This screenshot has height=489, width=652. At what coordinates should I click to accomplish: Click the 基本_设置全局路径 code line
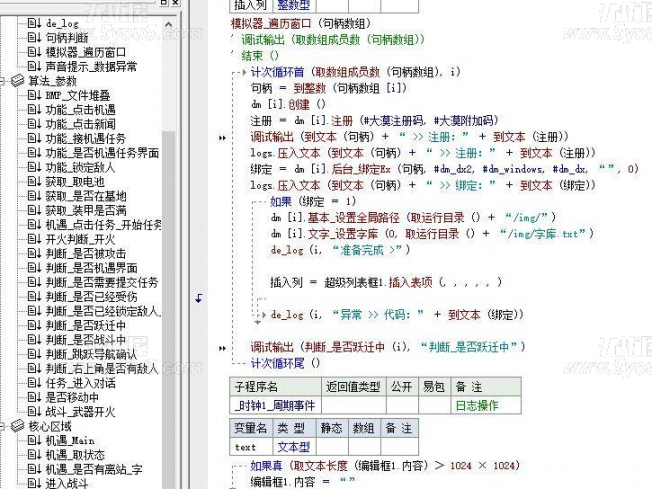[413, 217]
